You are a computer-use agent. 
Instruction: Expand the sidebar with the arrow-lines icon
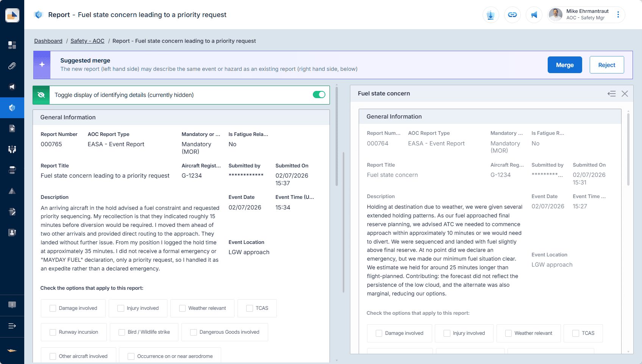[x=12, y=326]
